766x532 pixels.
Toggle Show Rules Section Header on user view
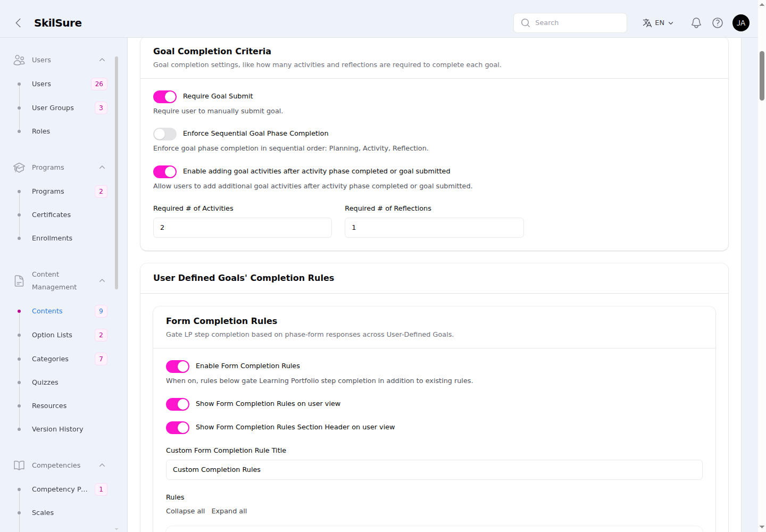(x=178, y=428)
